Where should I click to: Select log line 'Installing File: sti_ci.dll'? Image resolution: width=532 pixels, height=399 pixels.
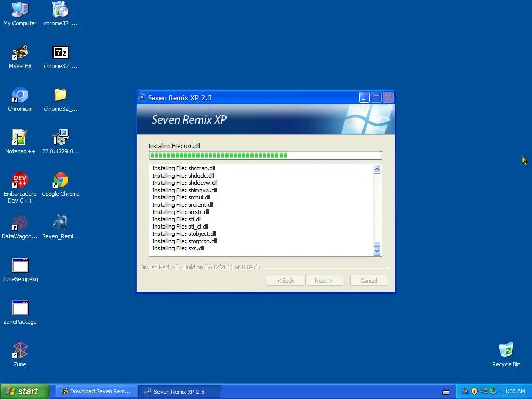tap(180, 227)
